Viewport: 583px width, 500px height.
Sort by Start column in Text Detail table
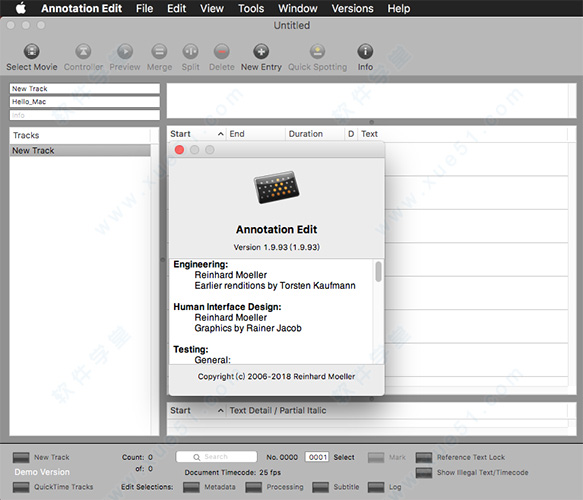(x=197, y=410)
